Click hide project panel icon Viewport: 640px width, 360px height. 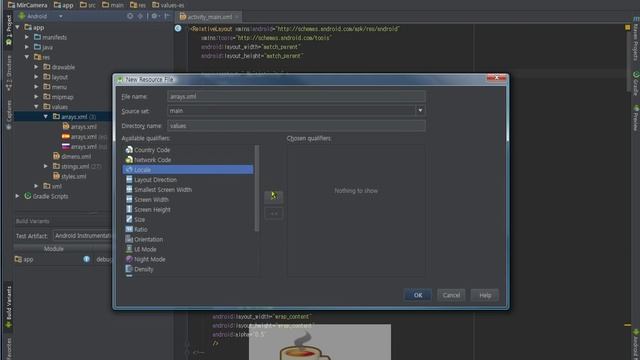point(167,16)
